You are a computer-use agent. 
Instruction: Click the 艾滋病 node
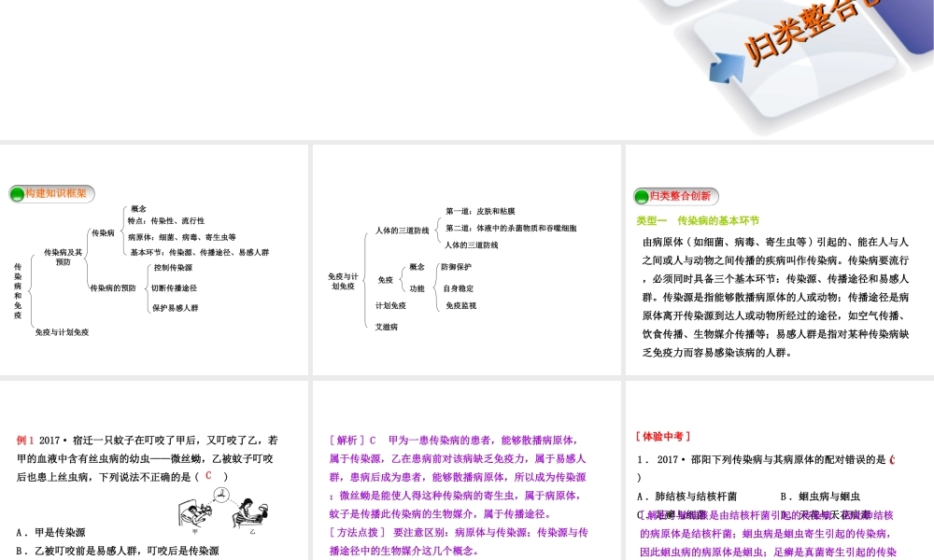pyautogui.click(x=386, y=328)
